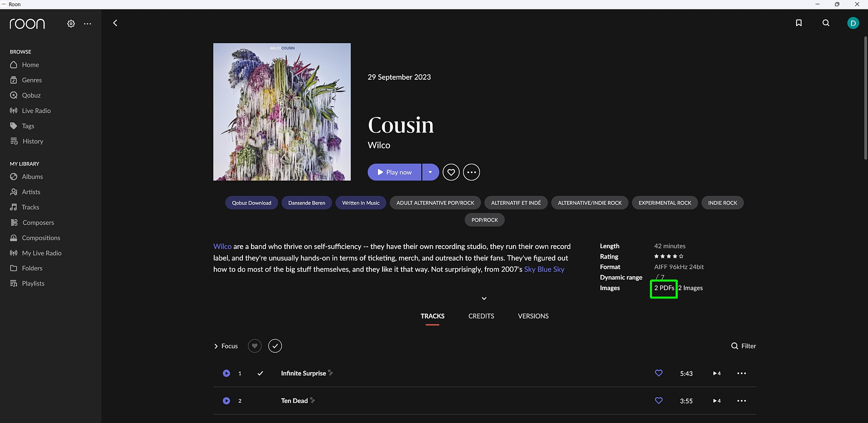868x423 pixels.
Task: Toggle heart on Infinite Surprise
Action: pos(659,373)
